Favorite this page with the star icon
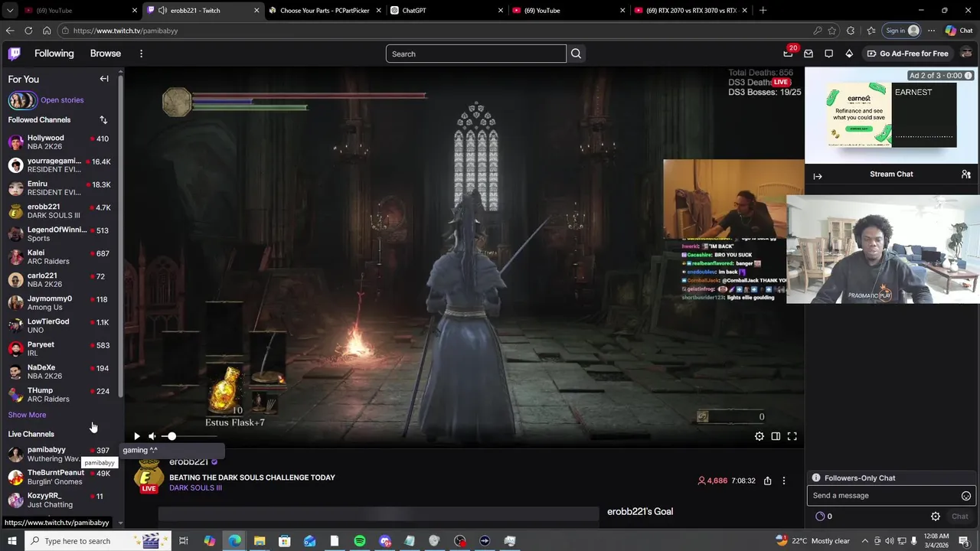This screenshot has width=980, height=551. [x=832, y=31]
